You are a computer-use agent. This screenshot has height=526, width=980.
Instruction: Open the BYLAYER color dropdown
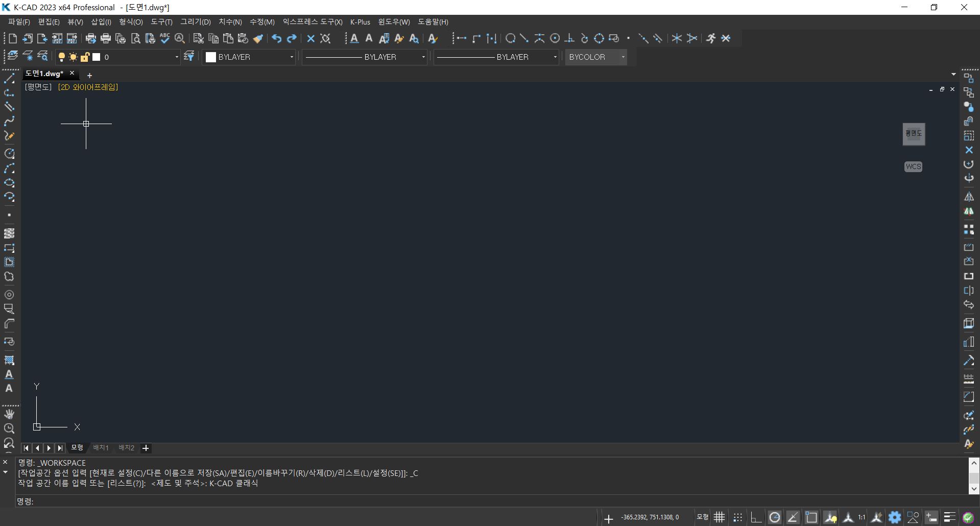pyautogui.click(x=250, y=57)
